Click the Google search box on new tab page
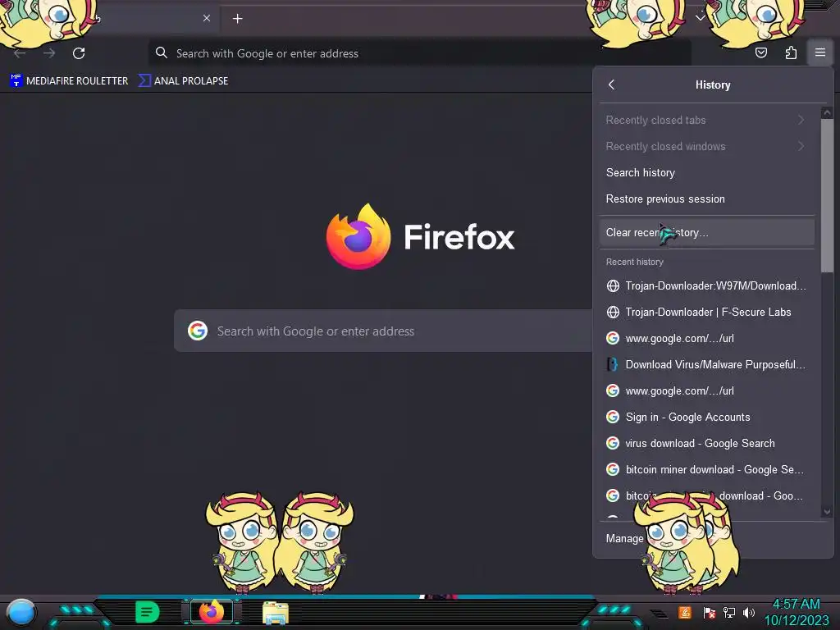Image resolution: width=840 pixels, height=630 pixels. pyautogui.click(x=384, y=331)
